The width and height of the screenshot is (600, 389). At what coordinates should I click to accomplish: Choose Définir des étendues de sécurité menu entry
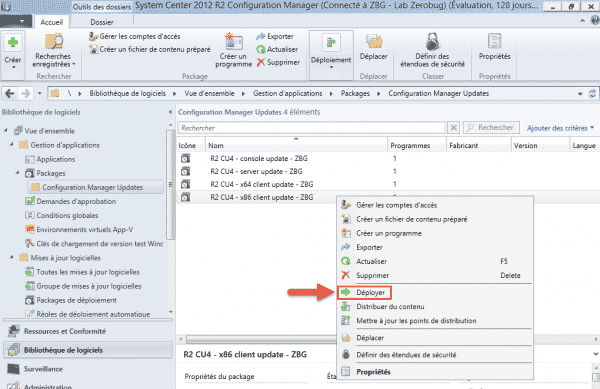[435, 355]
